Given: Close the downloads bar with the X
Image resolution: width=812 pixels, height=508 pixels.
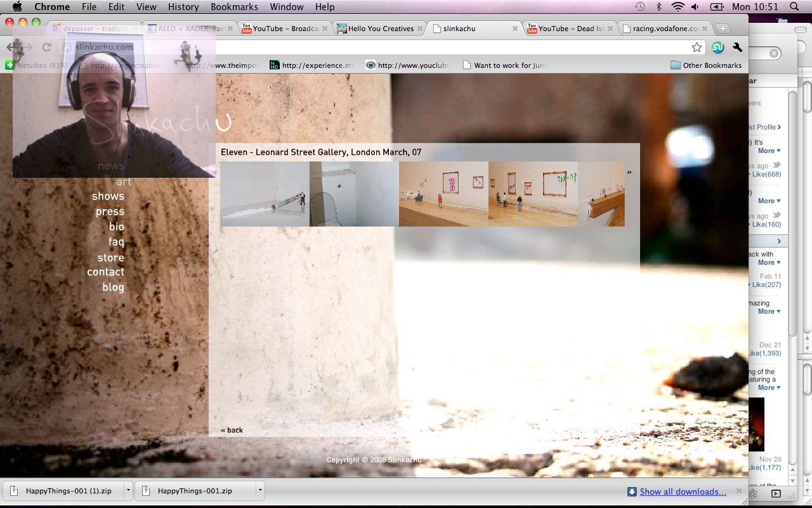Looking at the screenshot, I should click(x=738, y=491).
